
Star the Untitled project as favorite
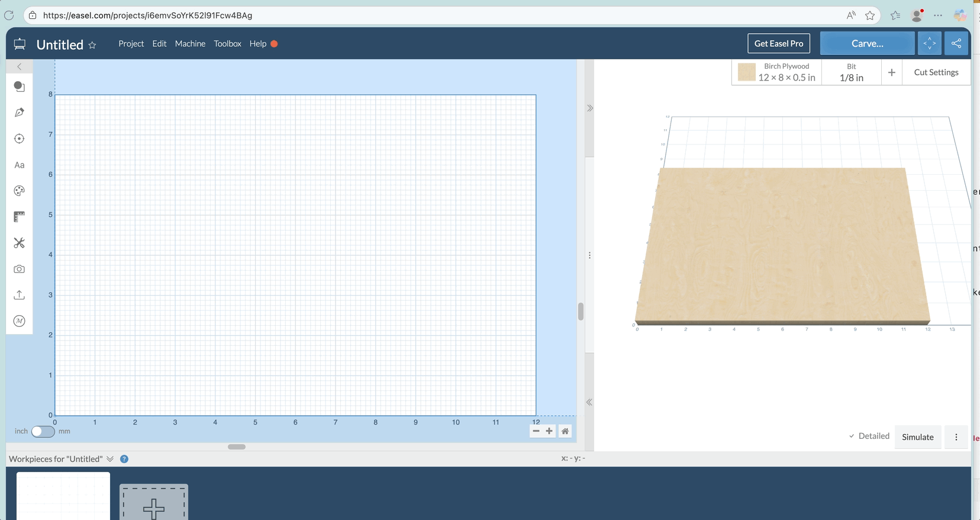(x=92, y=45)
